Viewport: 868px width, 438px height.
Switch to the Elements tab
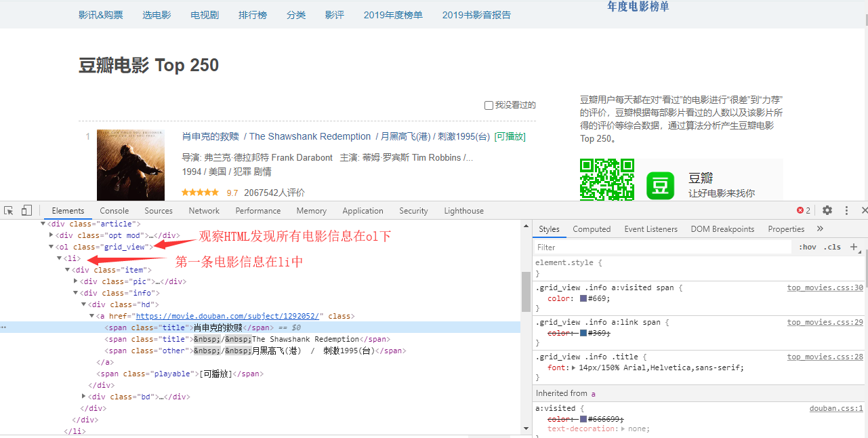68,211
